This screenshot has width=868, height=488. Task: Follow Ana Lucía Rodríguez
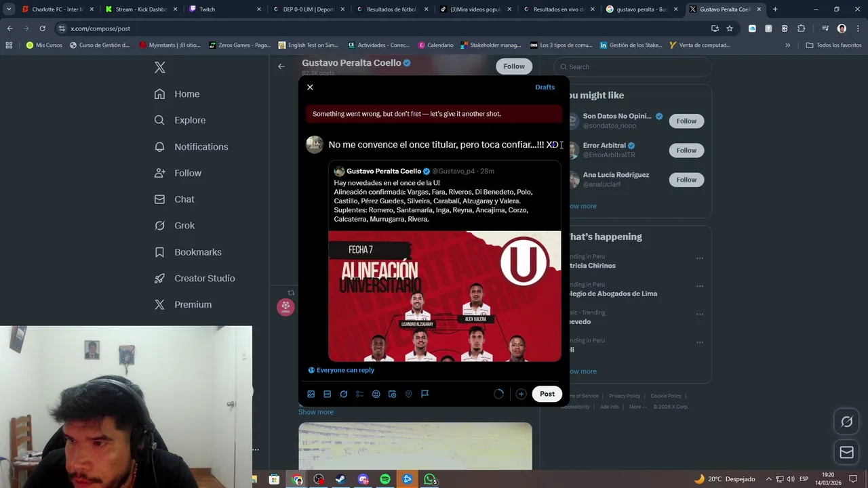click(686, 180)
